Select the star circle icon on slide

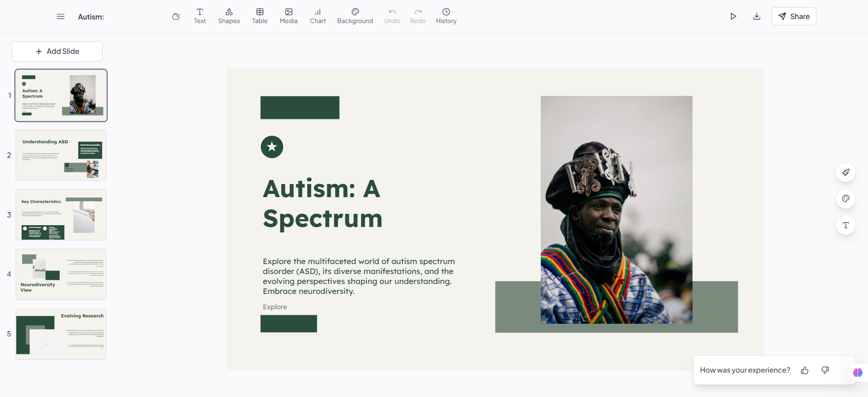coord(272,147)
